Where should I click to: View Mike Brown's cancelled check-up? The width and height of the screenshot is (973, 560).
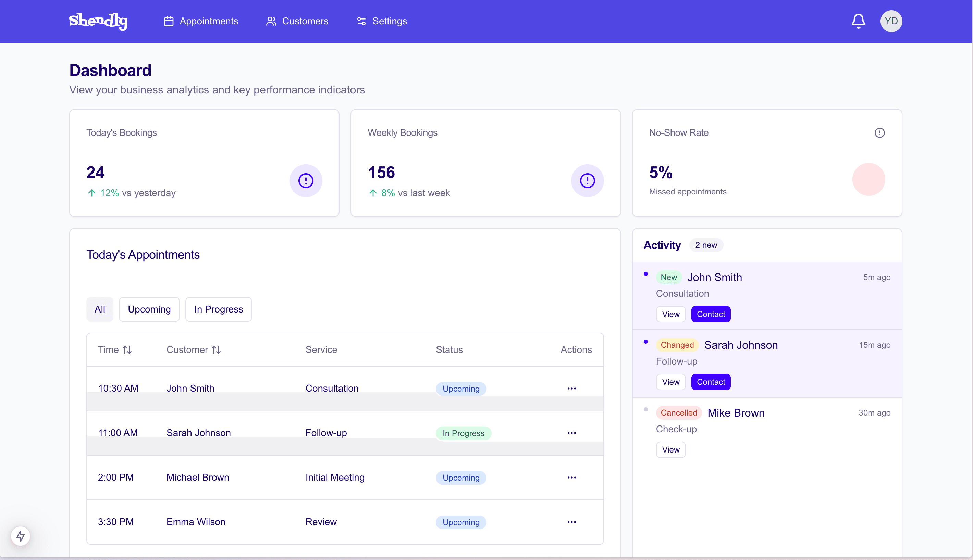tap(670, 450)
